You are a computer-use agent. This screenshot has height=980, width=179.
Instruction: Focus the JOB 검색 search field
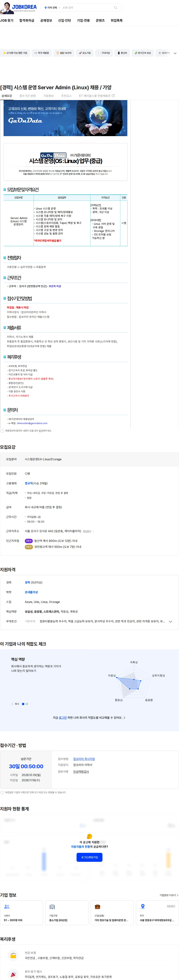pyautogui.click(x=87, y=8)
